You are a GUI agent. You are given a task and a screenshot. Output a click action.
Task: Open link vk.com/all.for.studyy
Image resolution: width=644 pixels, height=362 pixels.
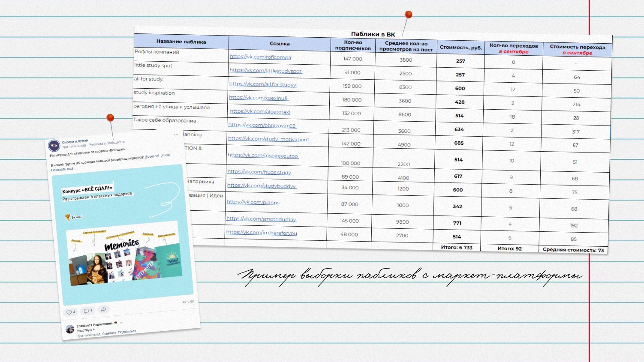coord(263,84)
